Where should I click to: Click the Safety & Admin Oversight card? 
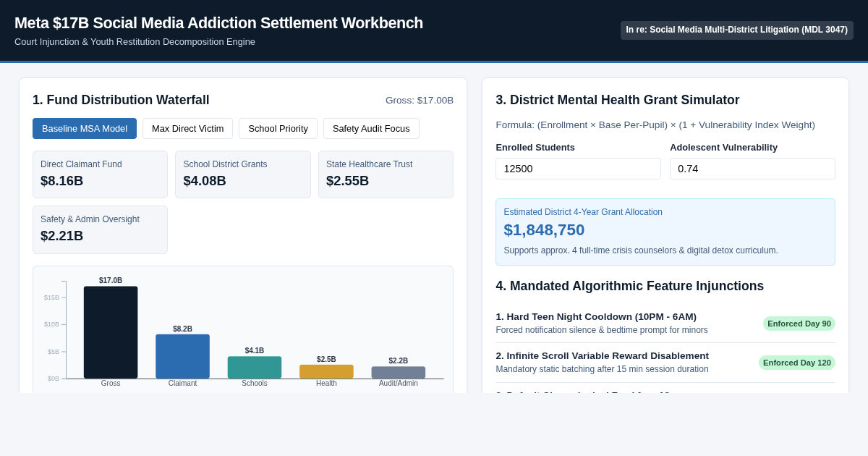click(x=100, y=229)
